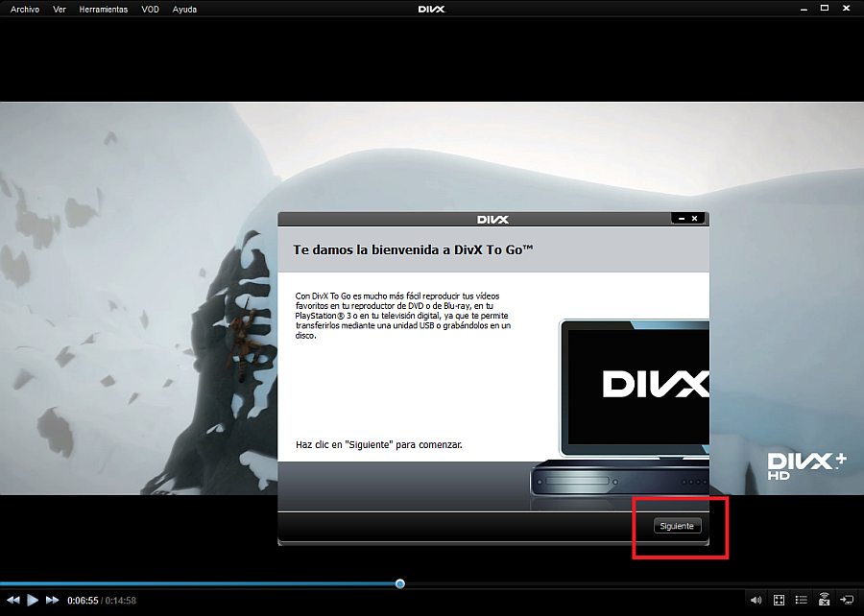
Task: Open the Herramientas menu
Action: click(103, 10)
